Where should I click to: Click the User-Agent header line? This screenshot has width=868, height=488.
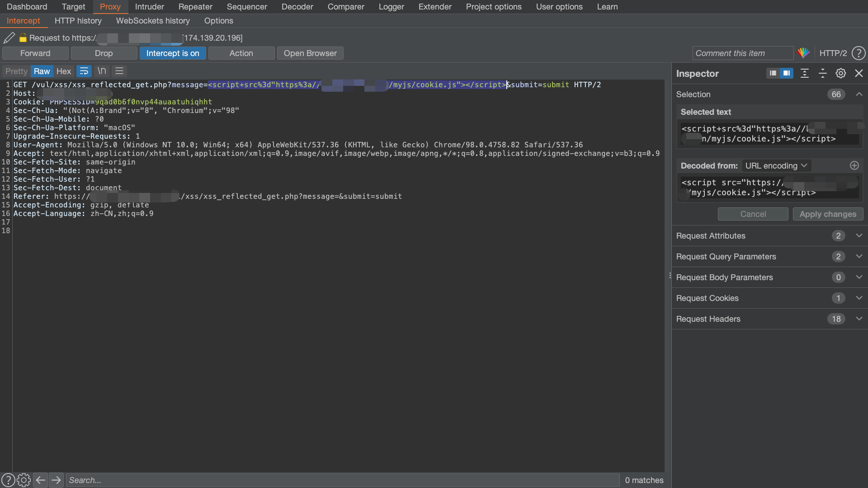click(298, 145)
